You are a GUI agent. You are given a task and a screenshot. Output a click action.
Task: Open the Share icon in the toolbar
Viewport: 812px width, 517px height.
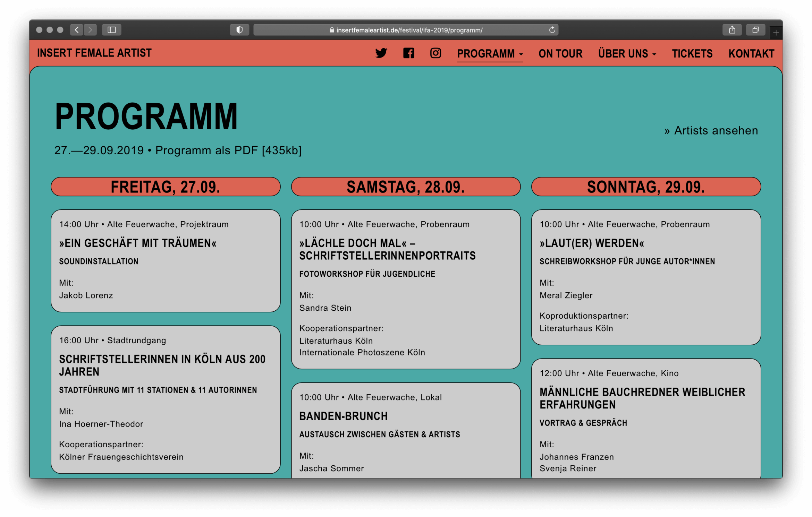[733, 30]
